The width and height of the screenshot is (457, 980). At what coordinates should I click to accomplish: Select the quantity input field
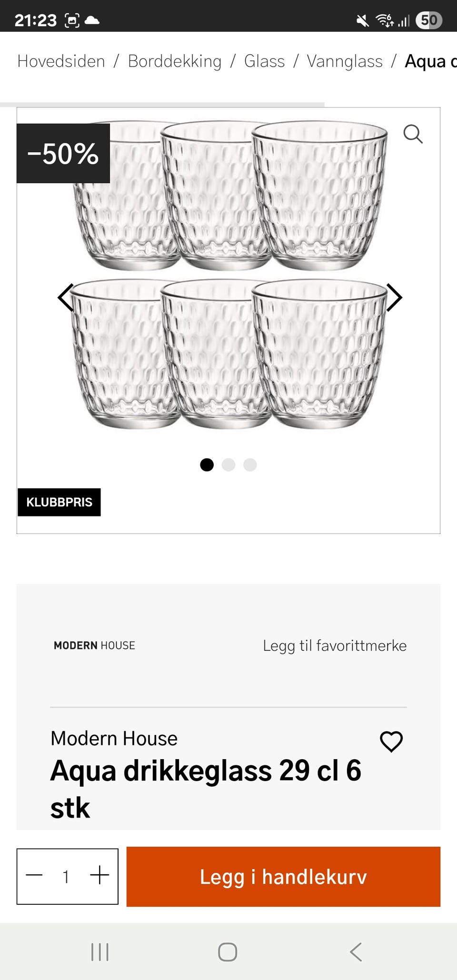pos(66,876)
